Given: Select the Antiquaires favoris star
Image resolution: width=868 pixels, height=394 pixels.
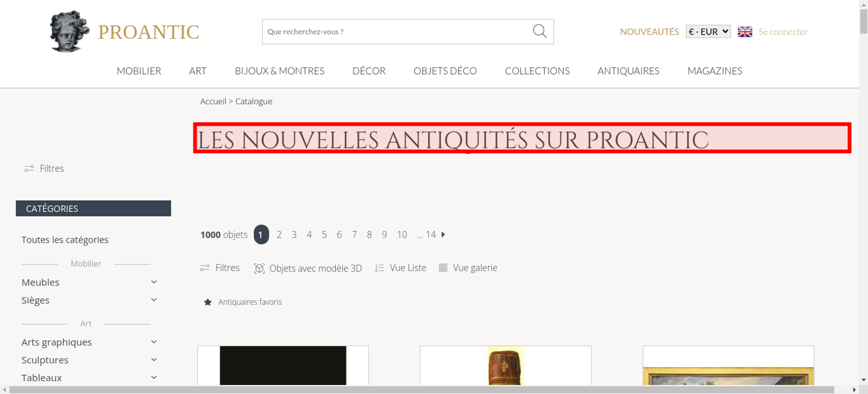Looking at the screenshot, I should [208, 302].
